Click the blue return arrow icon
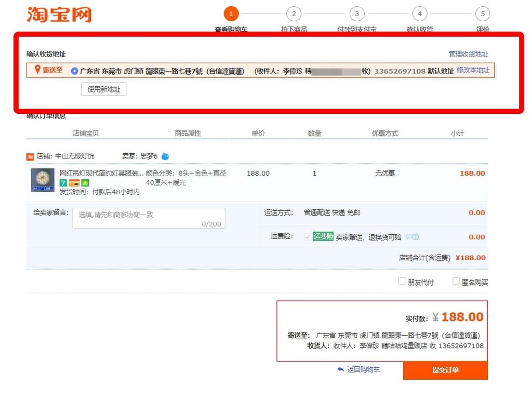This screenshot has height=400, width=532. click(341, 369)
